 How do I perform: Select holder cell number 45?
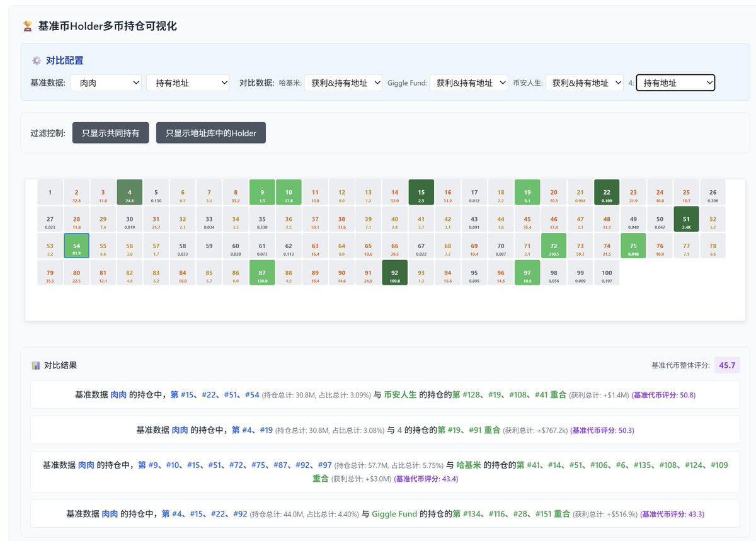tap(527, 219)
